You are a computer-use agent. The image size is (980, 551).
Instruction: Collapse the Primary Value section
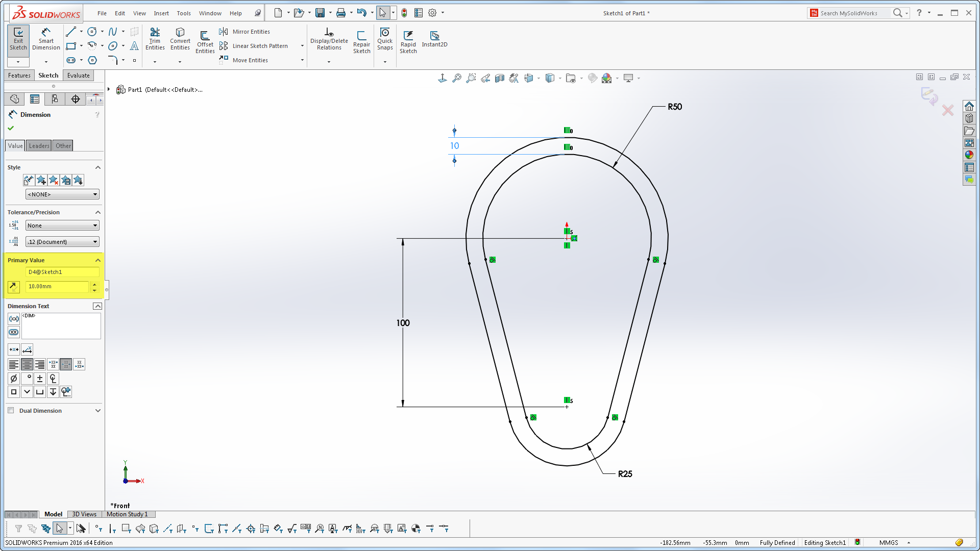pos(97,260)
